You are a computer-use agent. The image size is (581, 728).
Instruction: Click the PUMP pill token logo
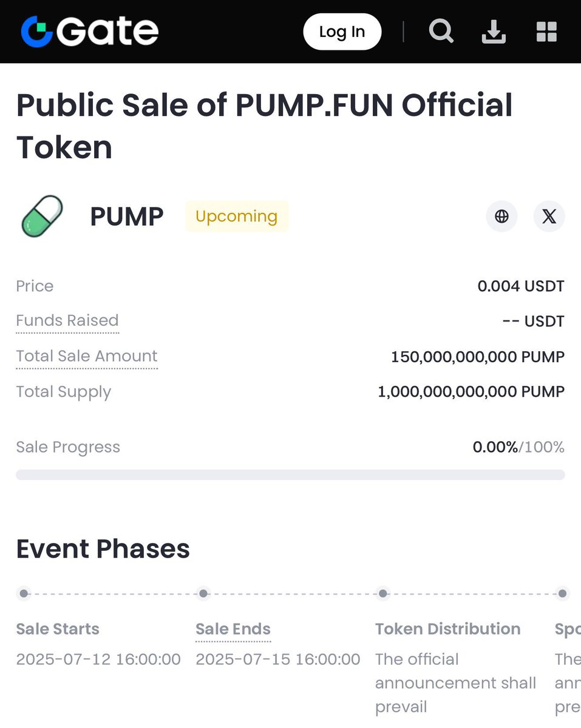point(42,216)
